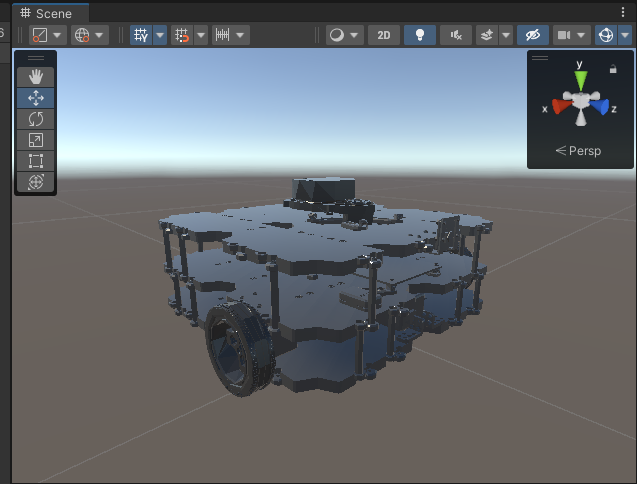
Task: Click the shaded draw mode sphere icon
Action: pyautogui.click(x=337, y=35)
